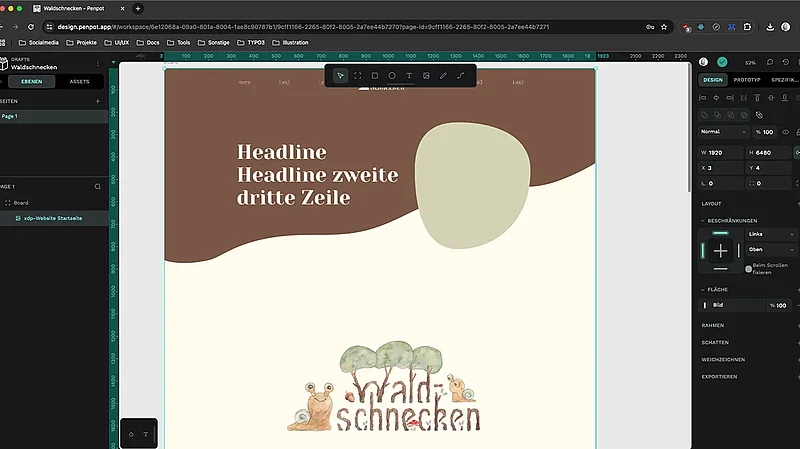Open the 'Links' horizontal constraint dropdown
The width and height of the screenshot is (800, 449).
coord(771,234)
